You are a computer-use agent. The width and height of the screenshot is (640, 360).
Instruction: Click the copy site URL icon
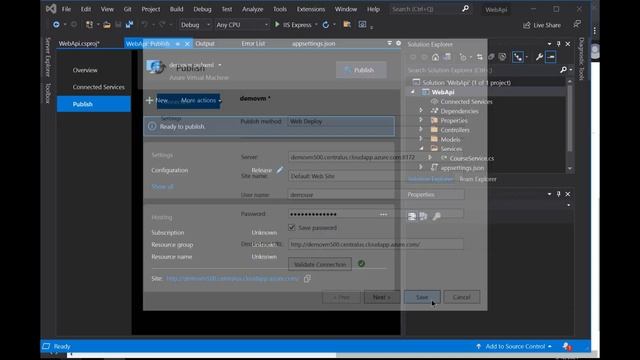pos(307,278)
